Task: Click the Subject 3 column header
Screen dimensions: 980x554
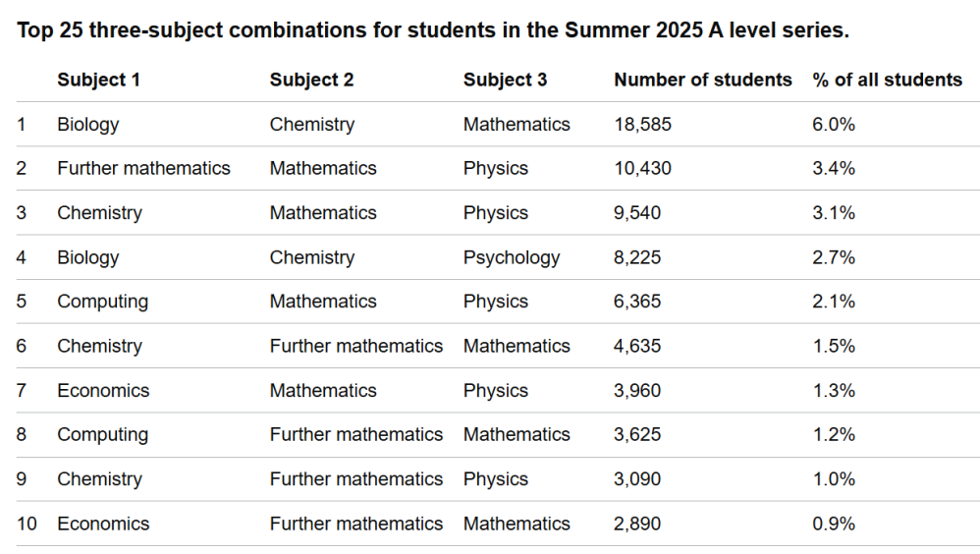Action: click(505, 80)
